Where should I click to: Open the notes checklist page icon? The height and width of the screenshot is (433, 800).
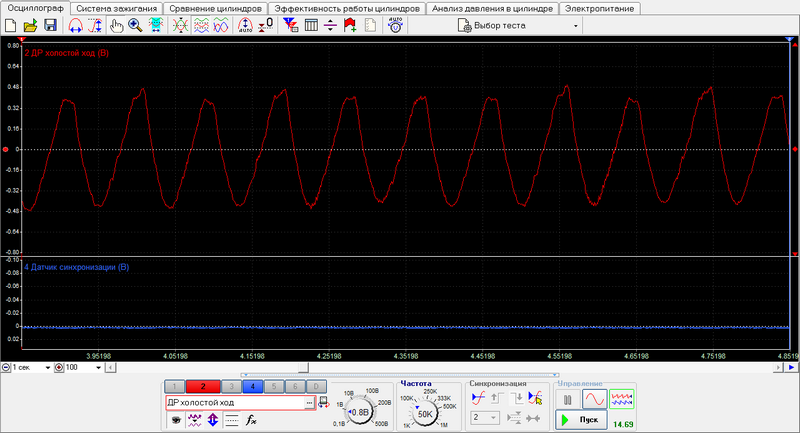click(371, 25)
